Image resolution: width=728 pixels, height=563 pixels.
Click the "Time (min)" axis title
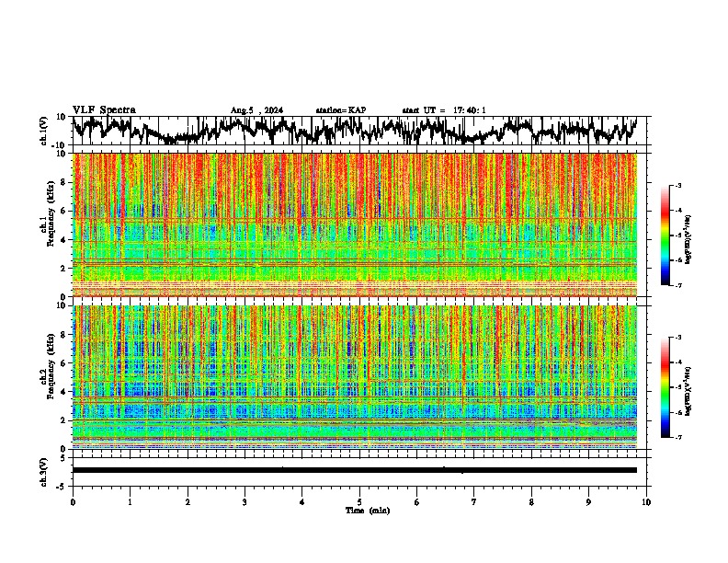tap(368, 511)
